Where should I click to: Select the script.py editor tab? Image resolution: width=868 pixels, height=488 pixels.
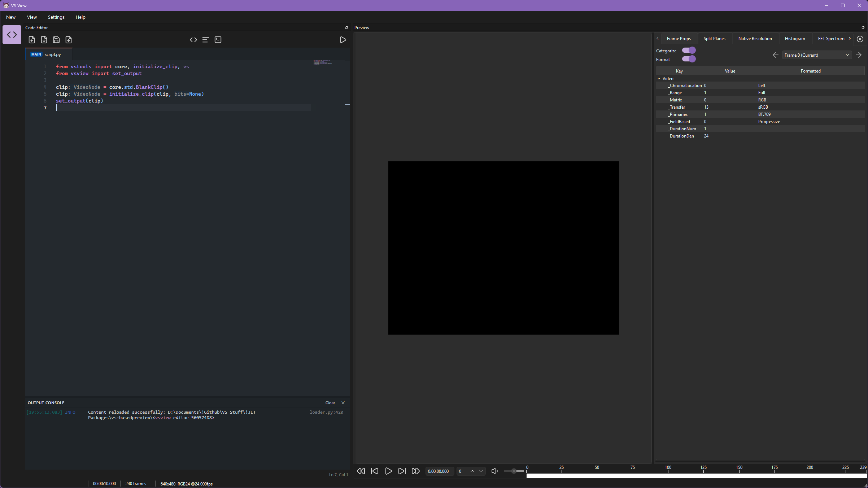click(49, 55)
